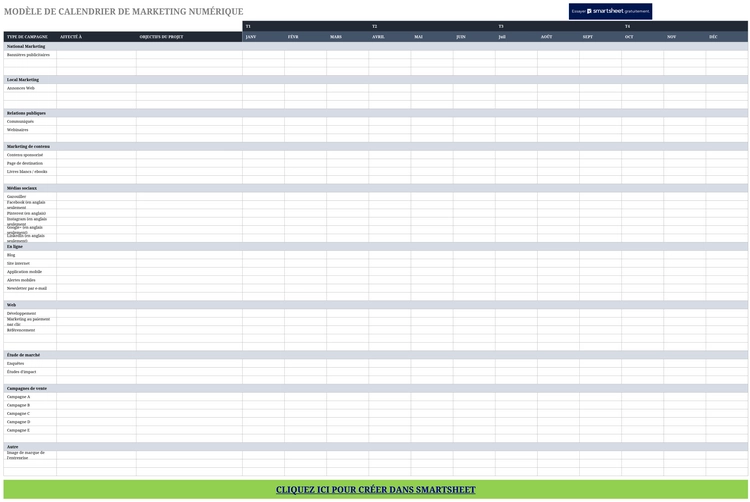The width and height of the screenshot is (750, 502).
Task: Select the 'Développement' cell
Action: (30, 313)
